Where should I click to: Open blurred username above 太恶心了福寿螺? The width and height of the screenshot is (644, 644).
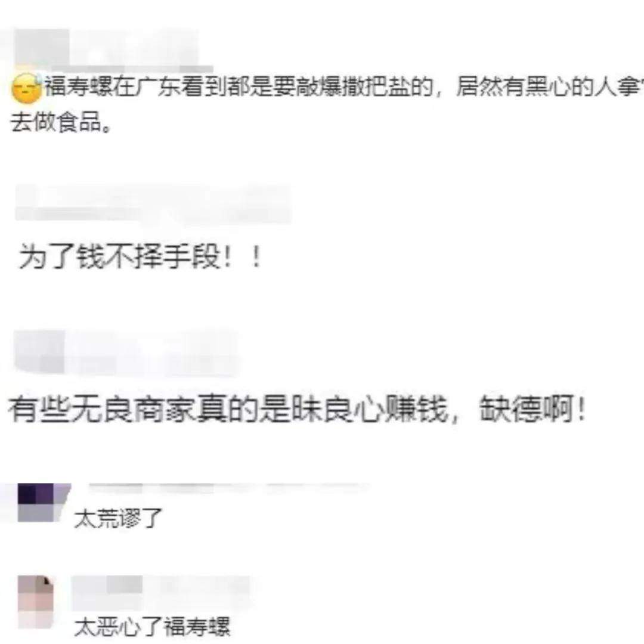pyautogui.click(x=162, y=593)
